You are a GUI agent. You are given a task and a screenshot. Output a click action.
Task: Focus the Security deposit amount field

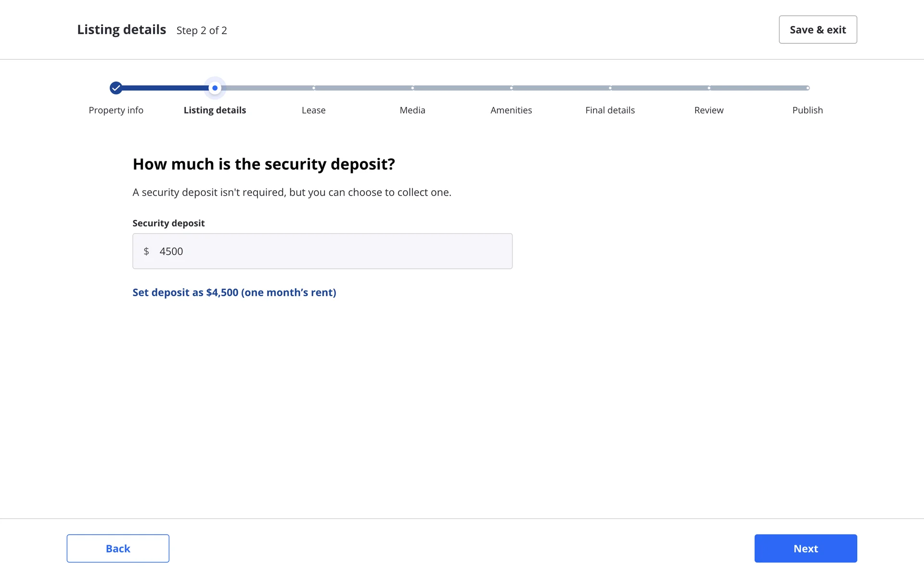pyautogui.click(x=332, y=251)
